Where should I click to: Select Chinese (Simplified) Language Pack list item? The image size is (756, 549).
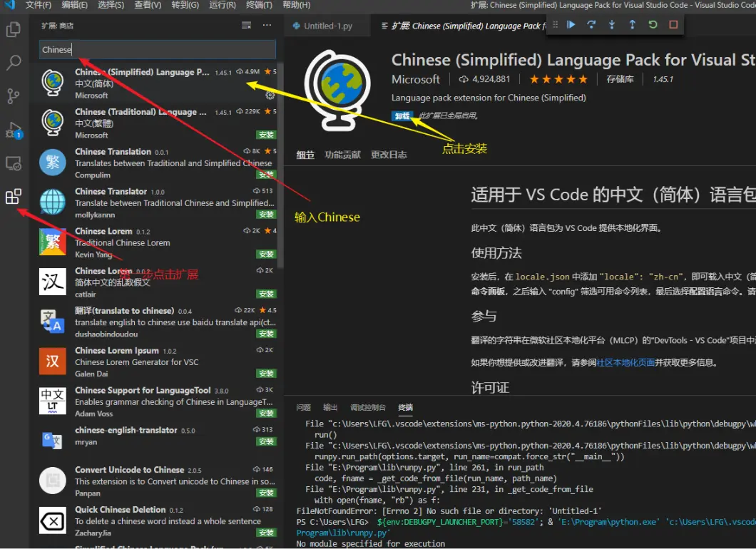[154, 83]
